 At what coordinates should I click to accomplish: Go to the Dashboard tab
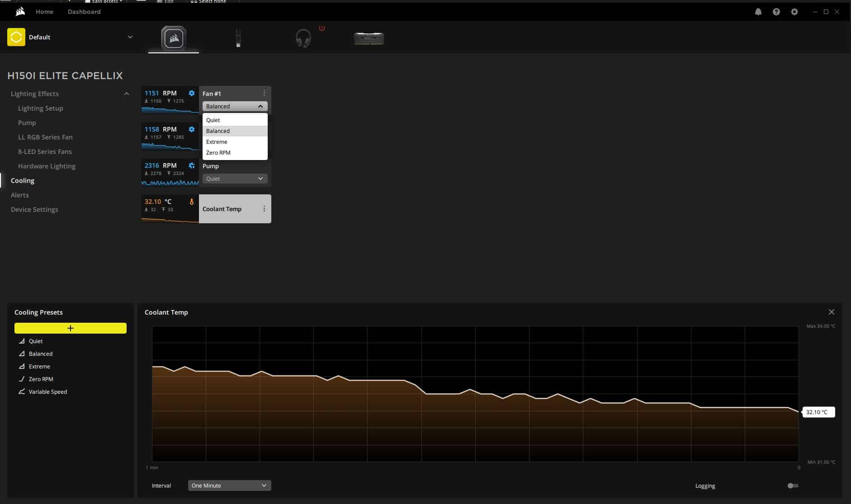pyautogui.click(x=84, y=12)
